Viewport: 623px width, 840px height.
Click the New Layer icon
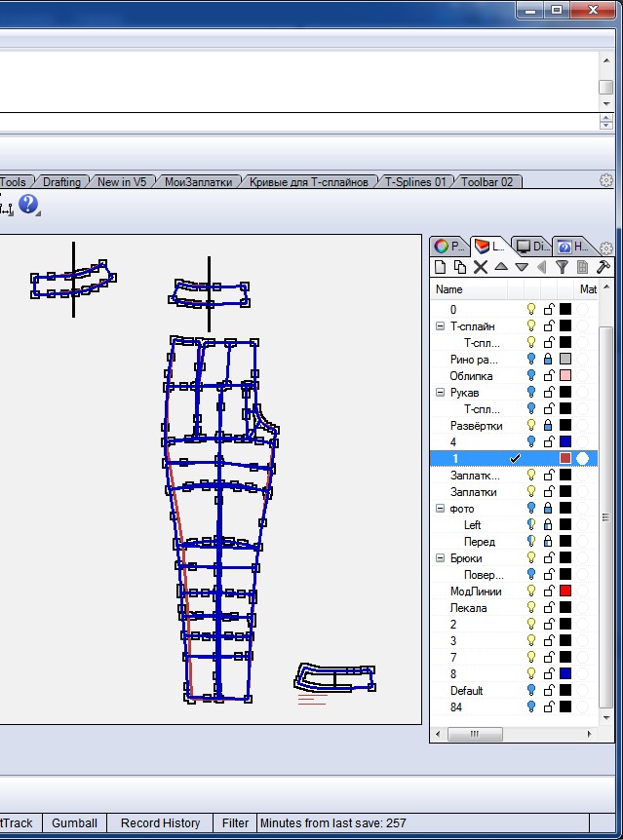click(440, 266)
